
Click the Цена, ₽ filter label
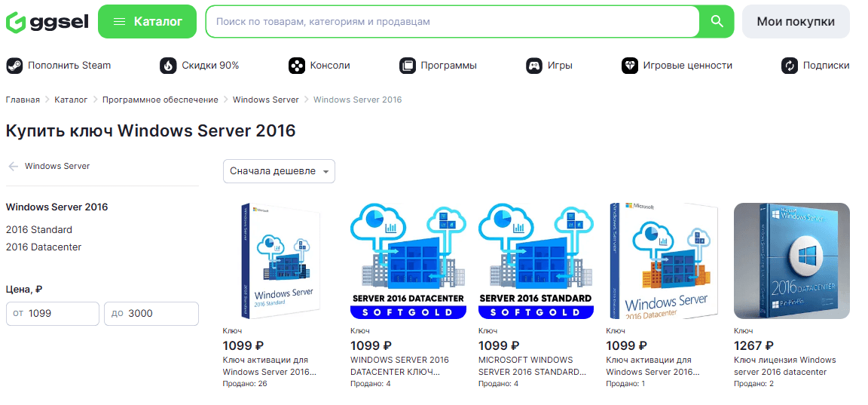[24, 289]
